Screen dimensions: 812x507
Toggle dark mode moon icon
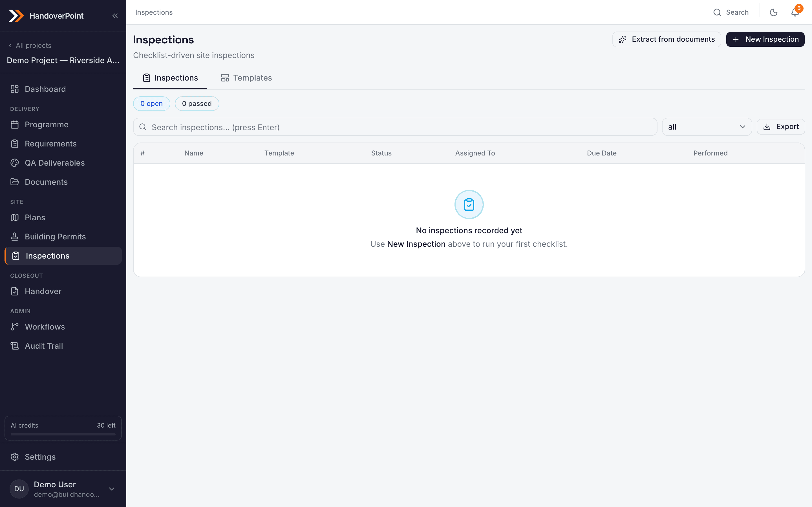773,12
